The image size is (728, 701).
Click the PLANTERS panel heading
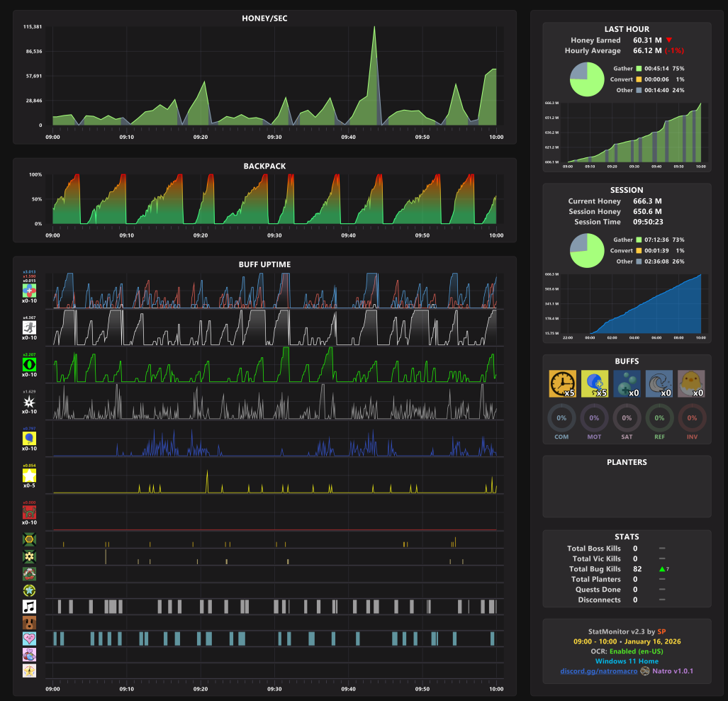[627, 462]
